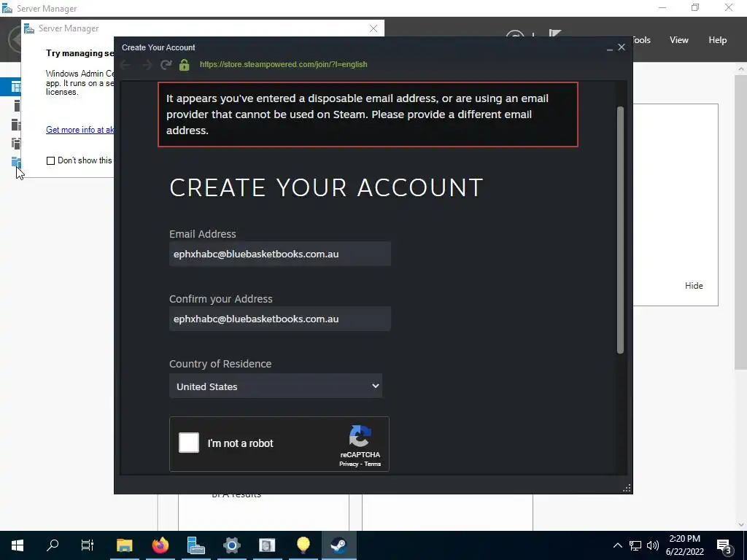
Task: Open All Servers icon in Server Manager sidebar
Action: [16, 125]
